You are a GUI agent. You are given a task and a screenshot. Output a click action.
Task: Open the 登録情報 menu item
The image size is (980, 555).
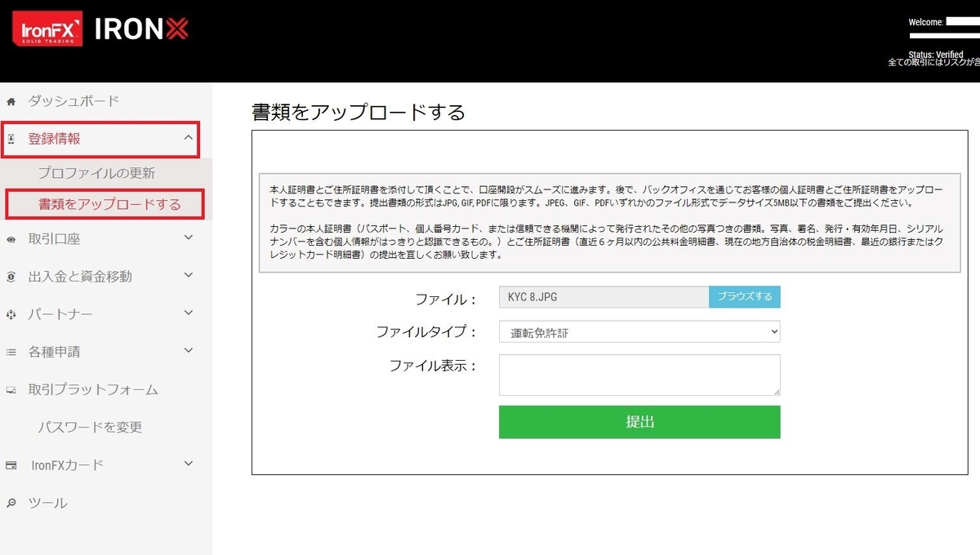pyautogui.click(x=55, y=139)
